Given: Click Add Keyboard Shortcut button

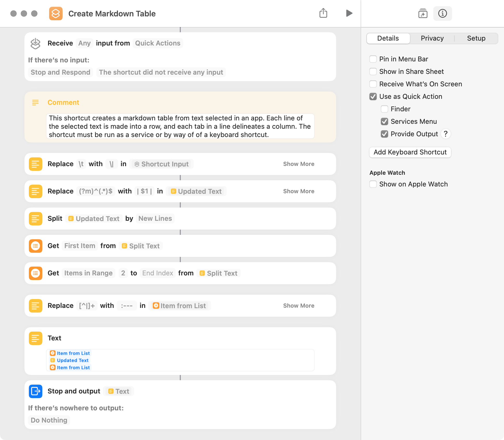Looking at the screenshot, I should pyautogui.click(x=410, y=152).
